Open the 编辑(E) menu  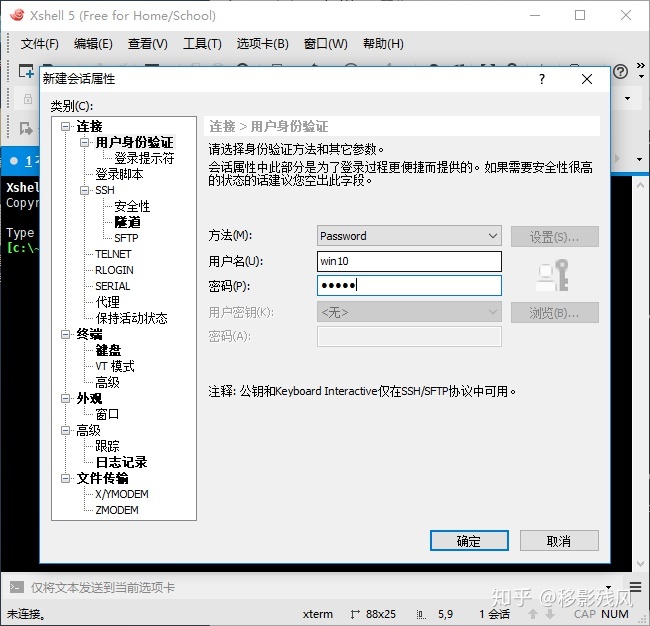pos(93,44)
